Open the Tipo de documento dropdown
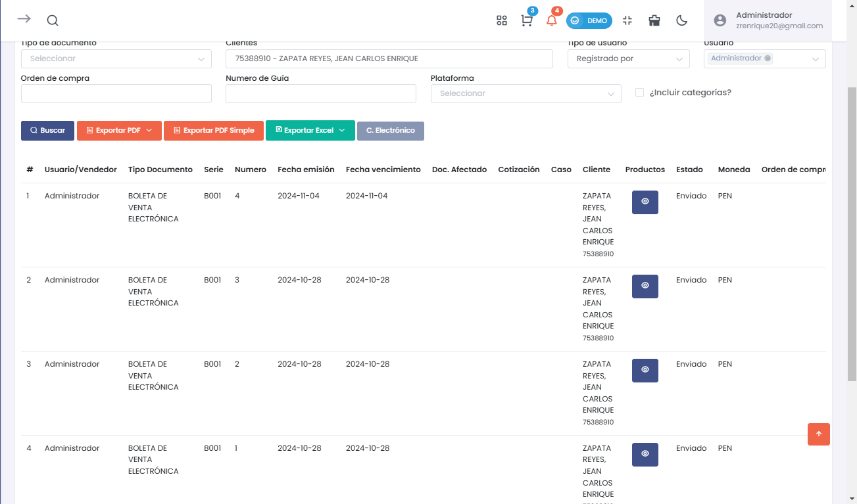Viewport: 857px width, 504px height. (x=116, y=58)
